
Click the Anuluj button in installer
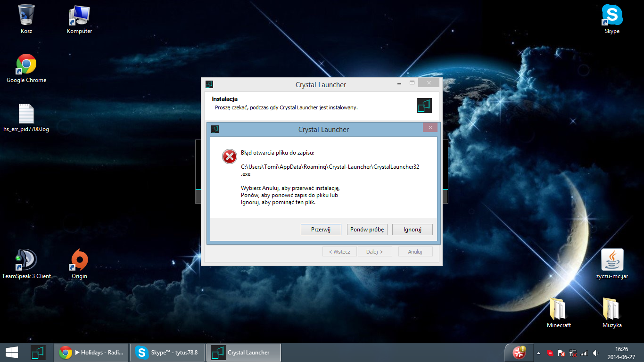pos(415,252)
